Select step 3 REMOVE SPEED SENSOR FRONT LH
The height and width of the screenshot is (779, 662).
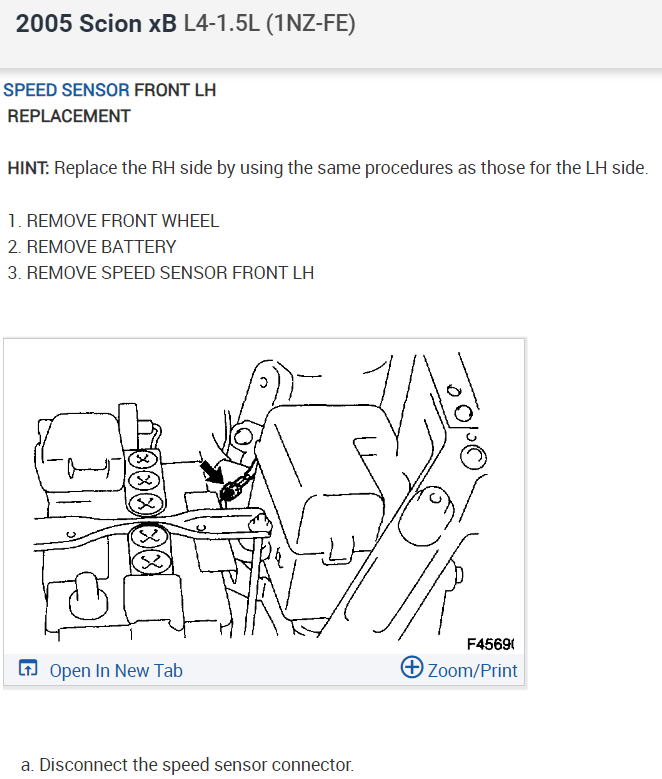[x=161, y=273]
